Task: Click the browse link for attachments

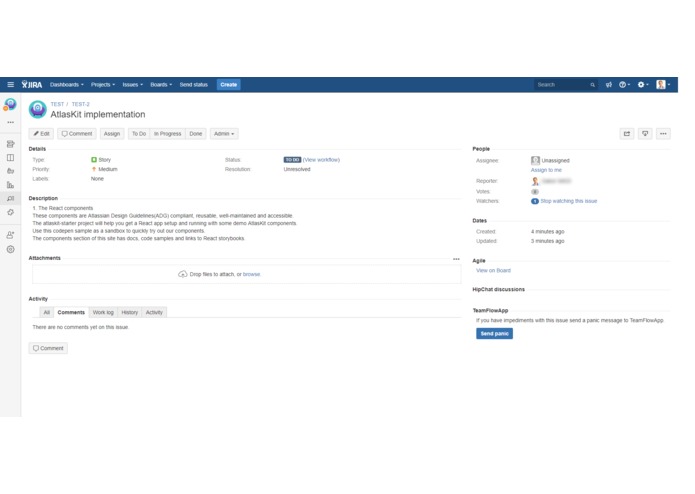Action: (x=251, y=274)
